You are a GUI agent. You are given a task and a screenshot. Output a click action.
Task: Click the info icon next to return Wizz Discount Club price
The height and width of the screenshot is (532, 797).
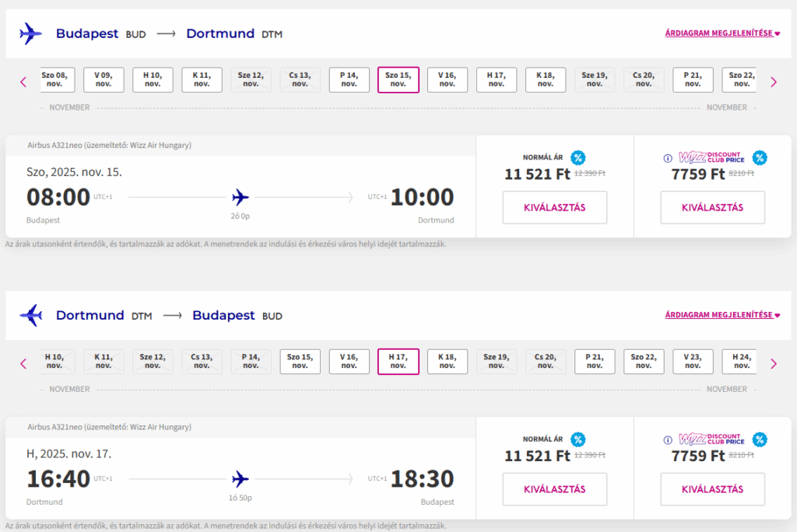tap(668, 440)
